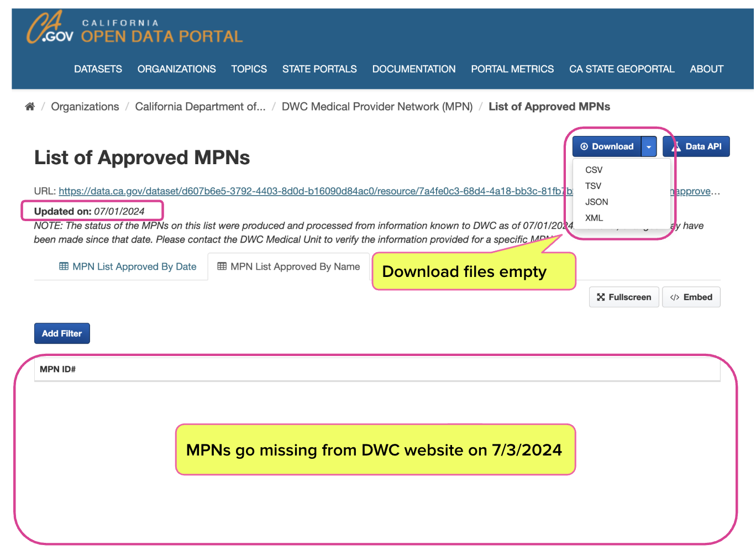This screenshot has width=756, height=555.
Task: Open DWC Medical Provider Network (MPN) breadcrumb
Action: (377, 107)
